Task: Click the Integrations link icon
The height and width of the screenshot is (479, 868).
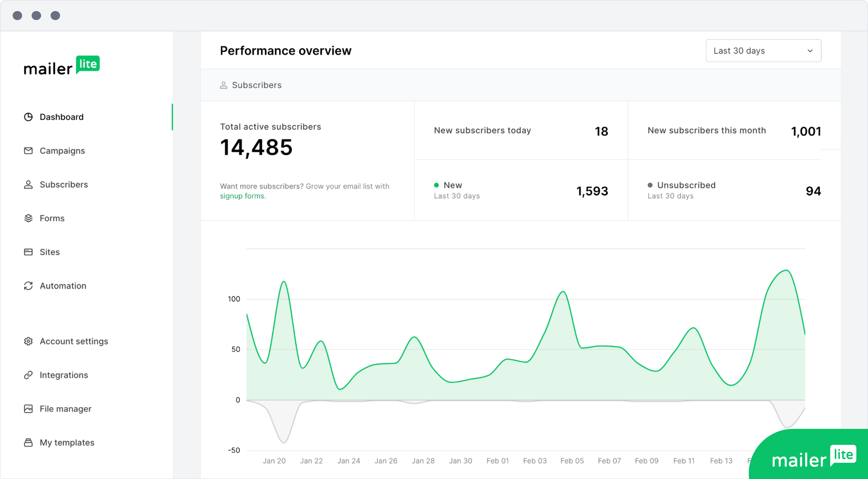Action: pos(29,375)
